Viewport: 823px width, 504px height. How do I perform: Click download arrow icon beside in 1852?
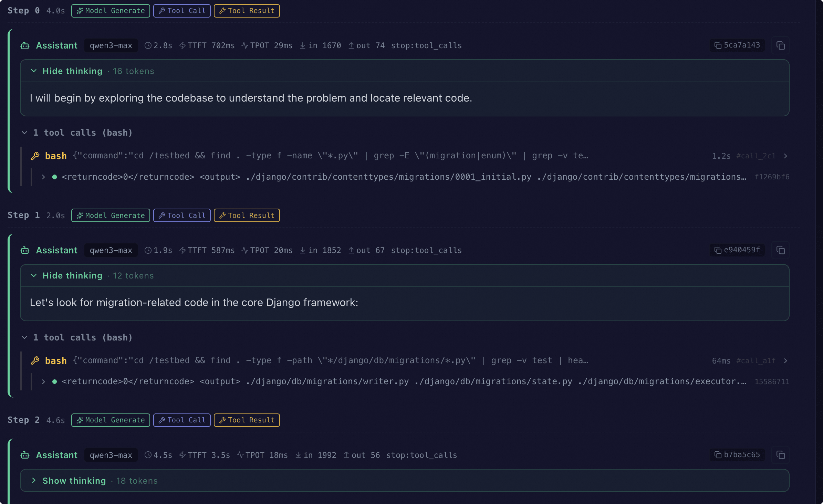[x=303, y=250]
